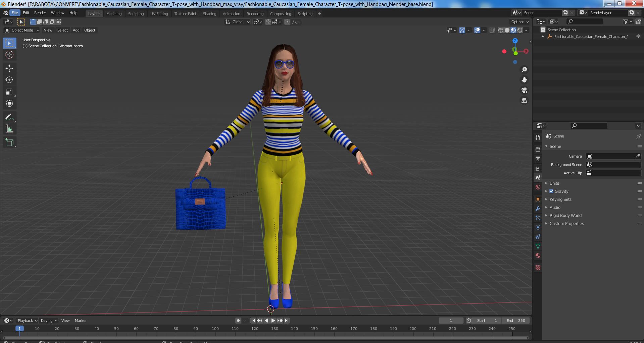Expand Fashionable_Caucasian_Female_Character collection in outliner
Screen dimensions: 644x343
coord(543,37)
